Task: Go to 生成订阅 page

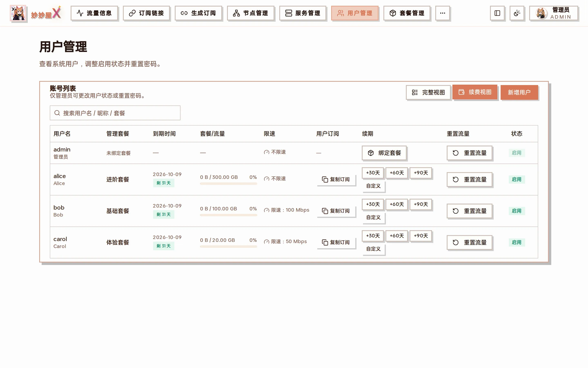Action: 198,13
